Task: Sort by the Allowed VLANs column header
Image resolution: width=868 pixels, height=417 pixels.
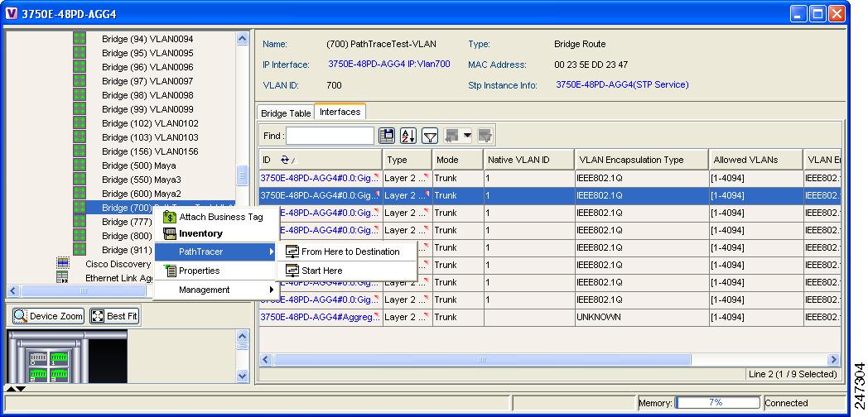Action: point(756,160)
